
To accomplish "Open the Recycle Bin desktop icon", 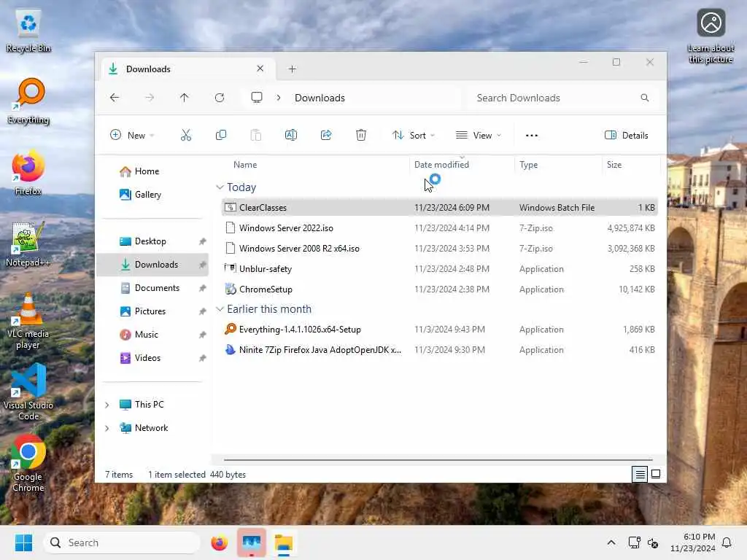I will (x=28, y=31).
